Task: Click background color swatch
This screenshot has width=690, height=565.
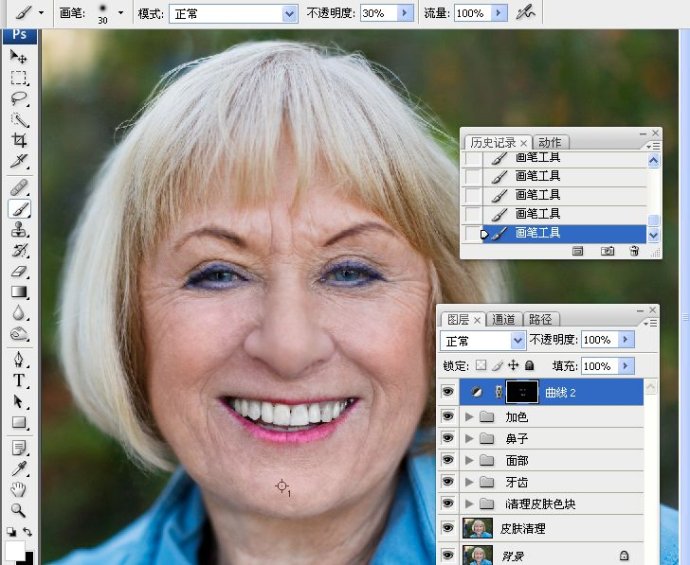Action: (x=29, y=560)
